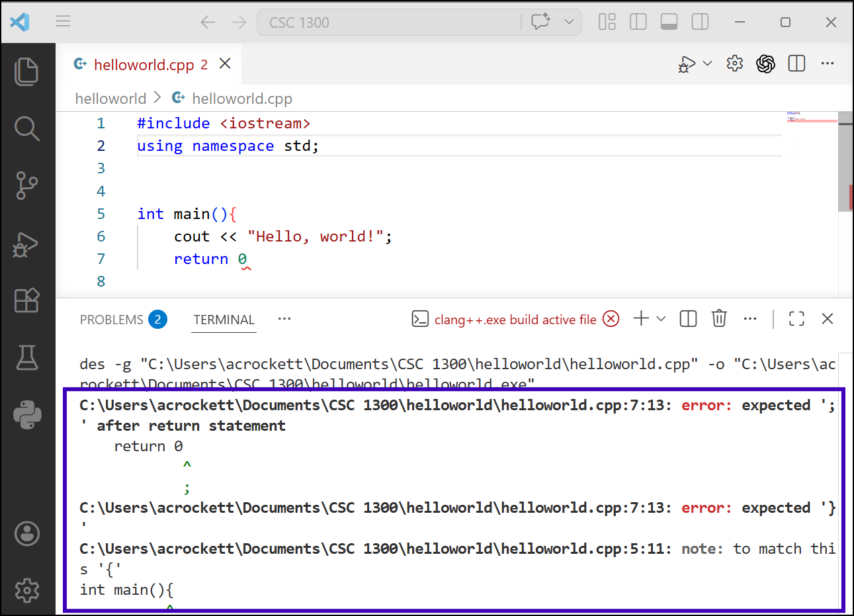Open the Python sidebar view
The height and width of the screenshot is (616, 854).
27,416
